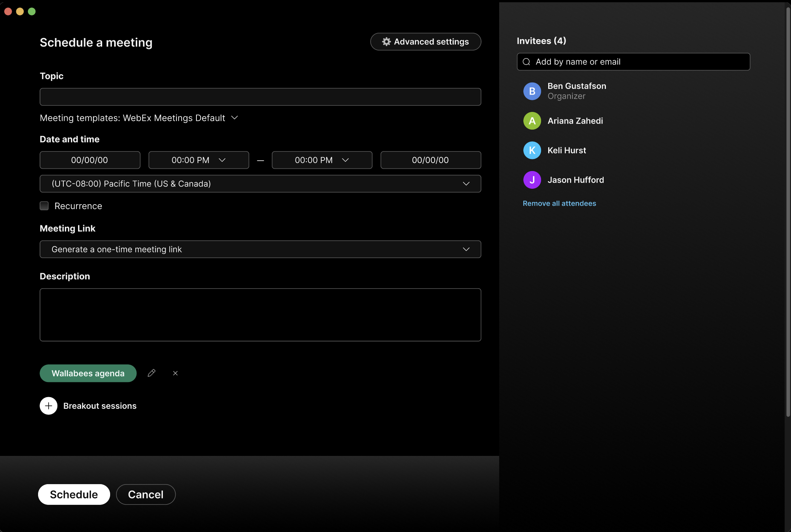Expand the Meeting templates dropdown
The image size is (791, 532).
[x=234, y=118]
